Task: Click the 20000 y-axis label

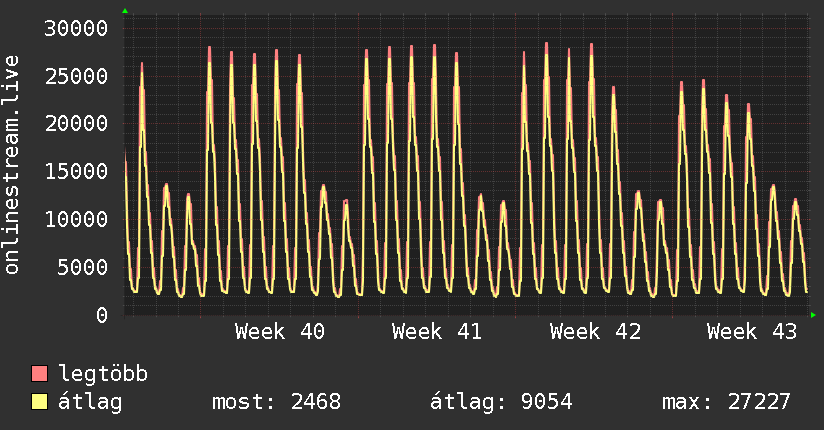Action: (76, 124)
